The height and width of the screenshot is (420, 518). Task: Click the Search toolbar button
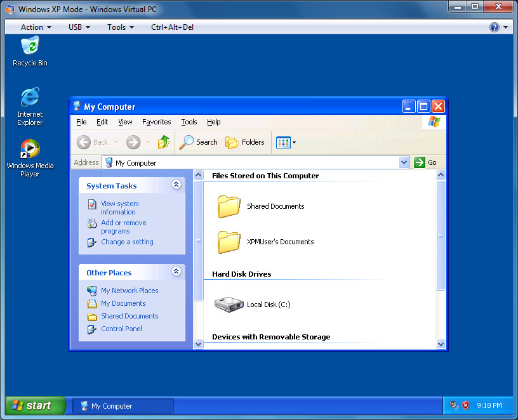pyautogui.click(x=199, y=142)
